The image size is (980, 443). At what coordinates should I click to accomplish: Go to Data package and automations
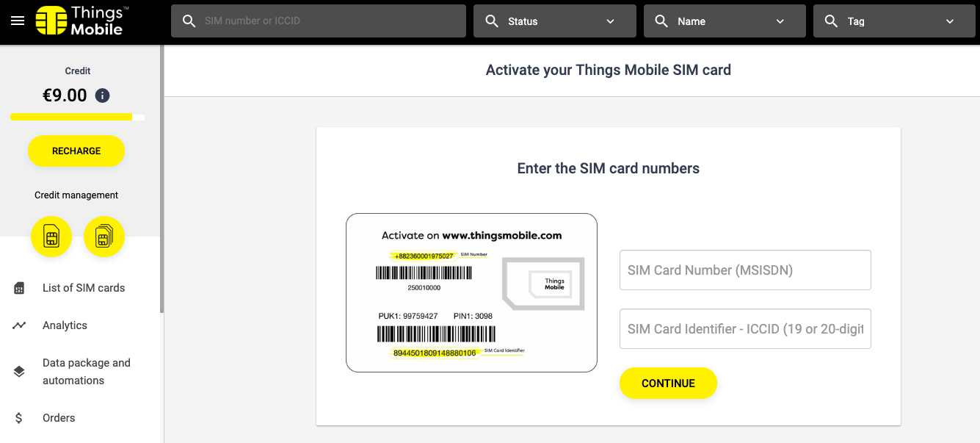(87, 372)
